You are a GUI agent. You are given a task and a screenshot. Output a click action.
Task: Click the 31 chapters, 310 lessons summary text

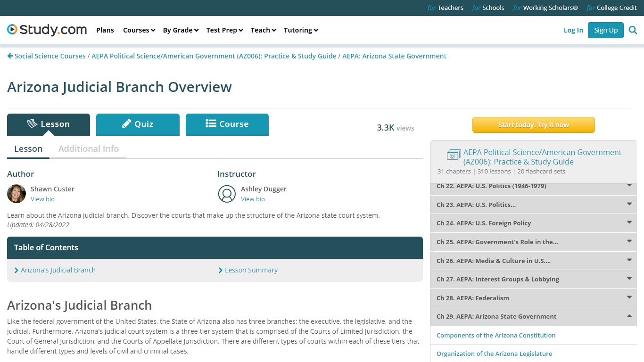click(501, 172)
